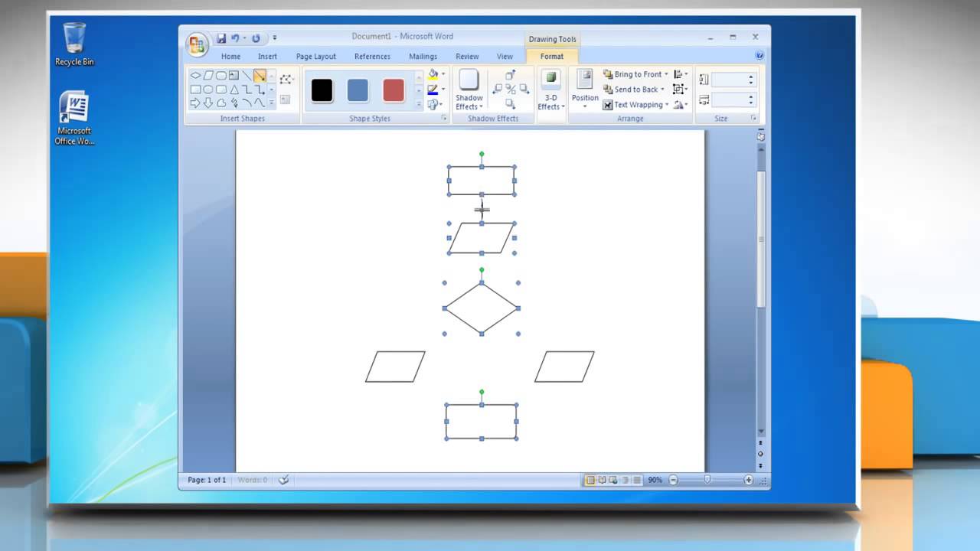
Task: Open Shape Styles dialog launcher
Action: coord(444,118)
